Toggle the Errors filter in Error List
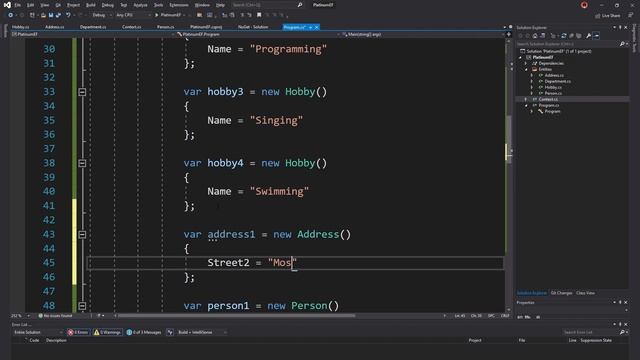The height and width of the screenshot is (360, 640). 78,332
